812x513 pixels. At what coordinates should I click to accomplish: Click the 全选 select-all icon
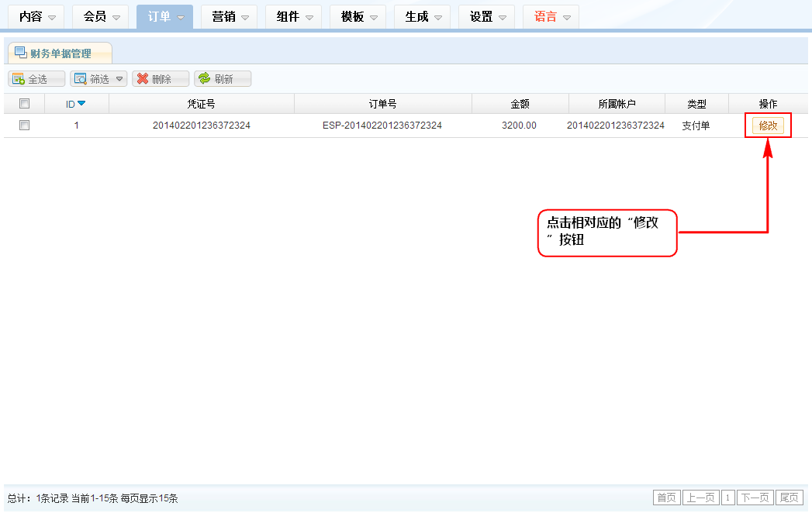click(18, 79)
